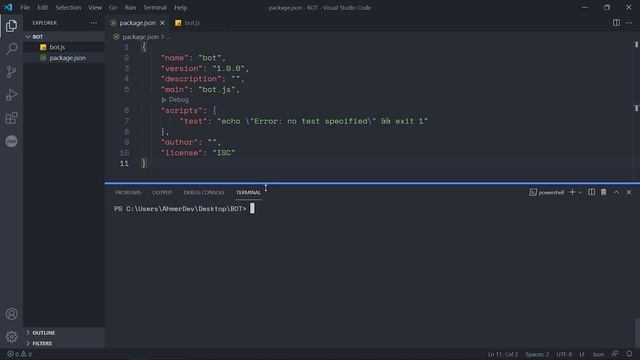Image resolution: width=640 pixels, height=360 pixels.
Task: Expand the Outline section
Action: [64, 333]
